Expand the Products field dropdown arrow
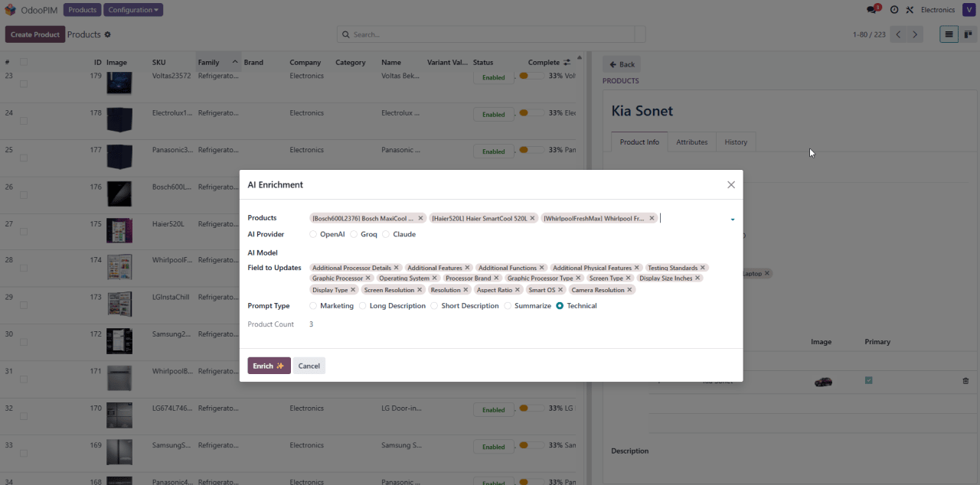 coord(732,220)
